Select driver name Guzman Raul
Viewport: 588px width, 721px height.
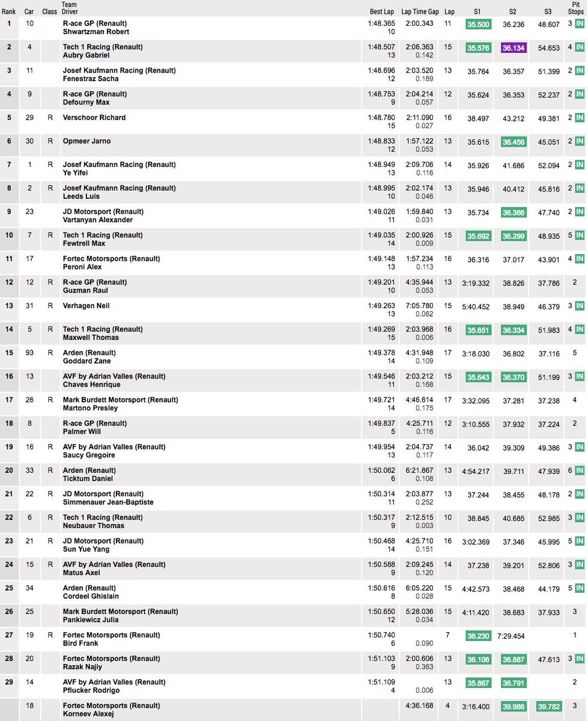pos(86,291)
